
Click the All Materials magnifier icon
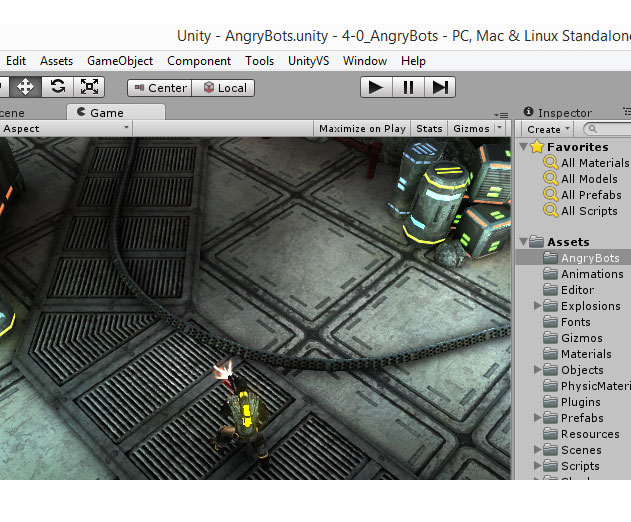(551, 162)
